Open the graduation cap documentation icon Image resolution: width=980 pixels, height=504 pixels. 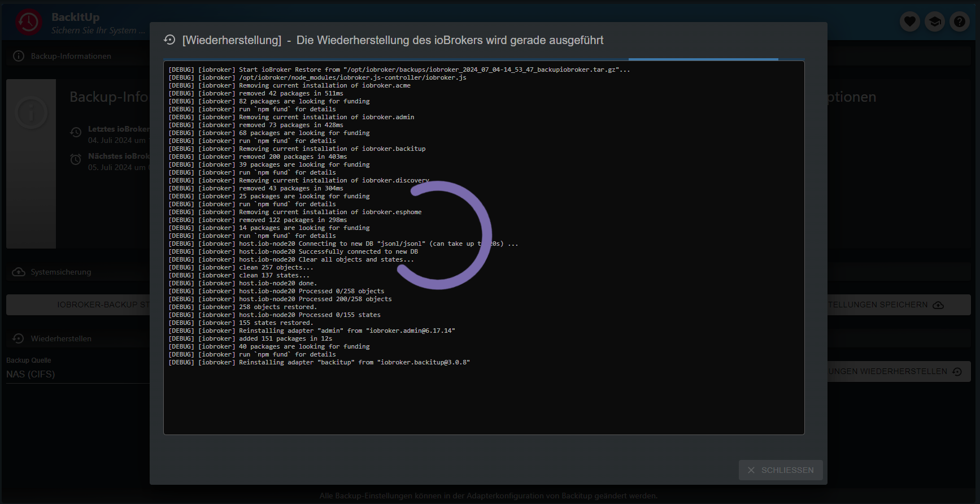click(x=934, y=22)
